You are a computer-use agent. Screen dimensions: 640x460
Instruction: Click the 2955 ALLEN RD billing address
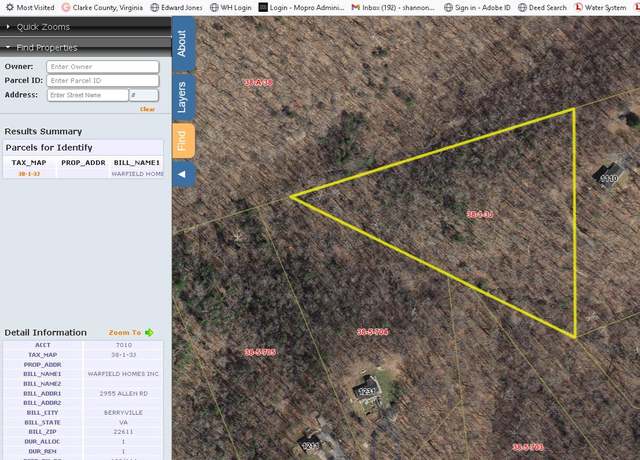click(x=123, y=393)
